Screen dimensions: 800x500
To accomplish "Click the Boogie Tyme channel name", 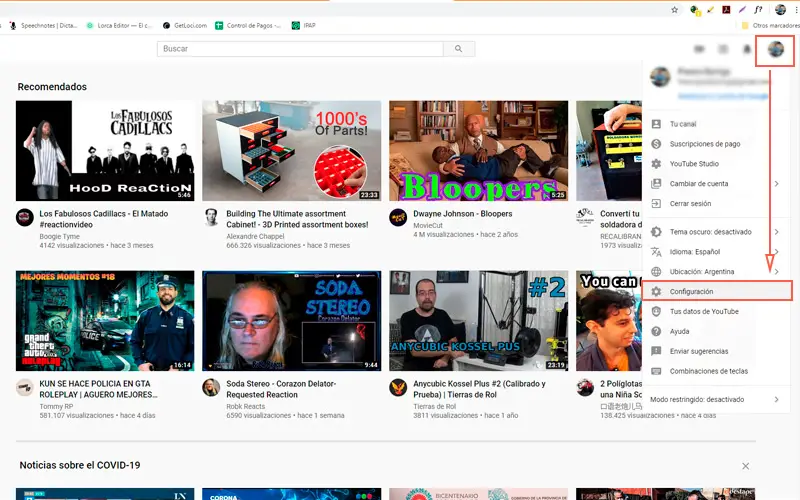I will (59, 237).
